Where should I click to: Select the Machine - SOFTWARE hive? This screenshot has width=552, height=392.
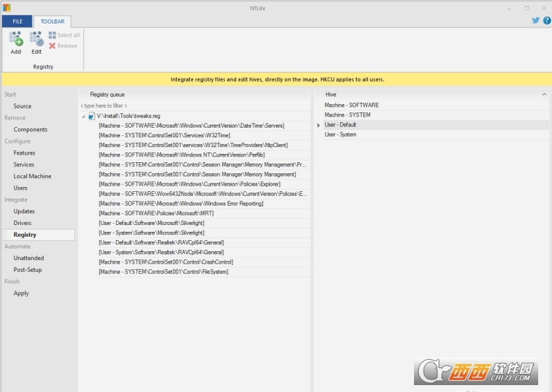436,105
